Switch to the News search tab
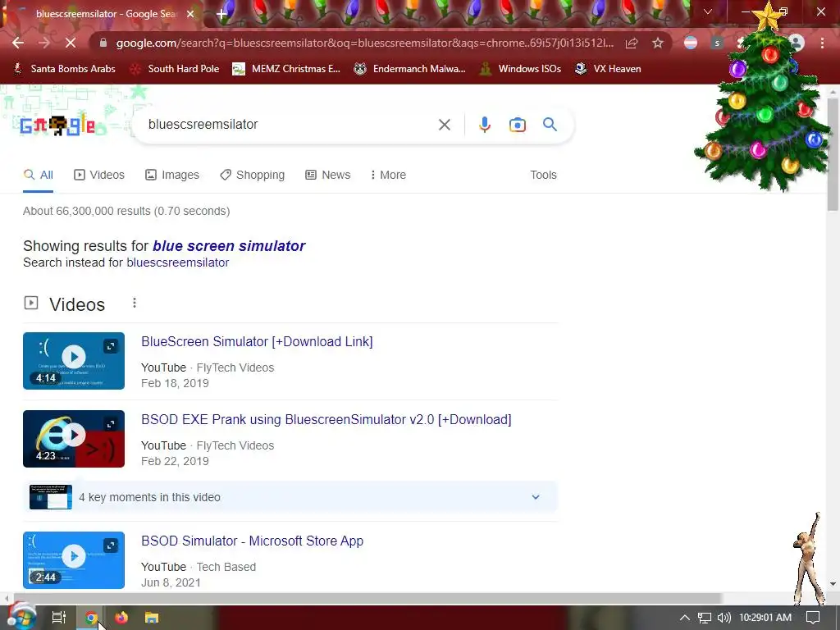Image resolution: width=840 pixels, height=630 pixels. (328, 175)
